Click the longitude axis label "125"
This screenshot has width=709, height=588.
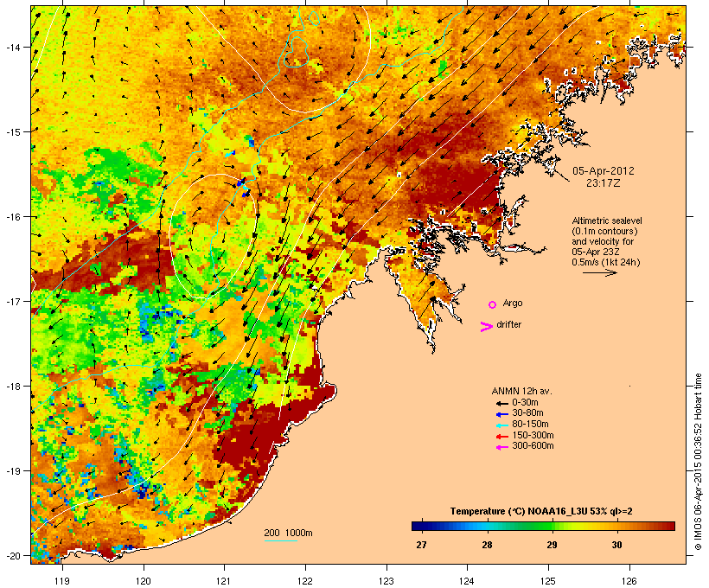[548, 581]
